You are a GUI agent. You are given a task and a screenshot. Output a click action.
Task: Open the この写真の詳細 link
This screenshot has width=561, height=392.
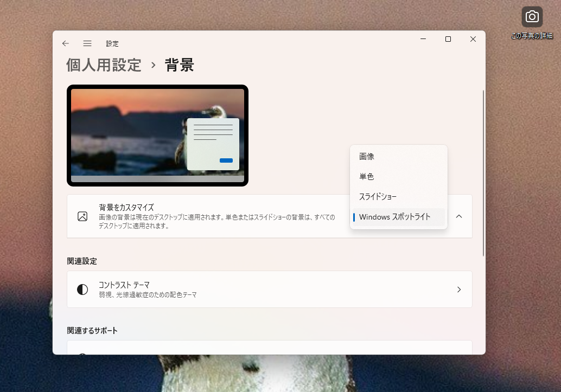coord(532,35)
